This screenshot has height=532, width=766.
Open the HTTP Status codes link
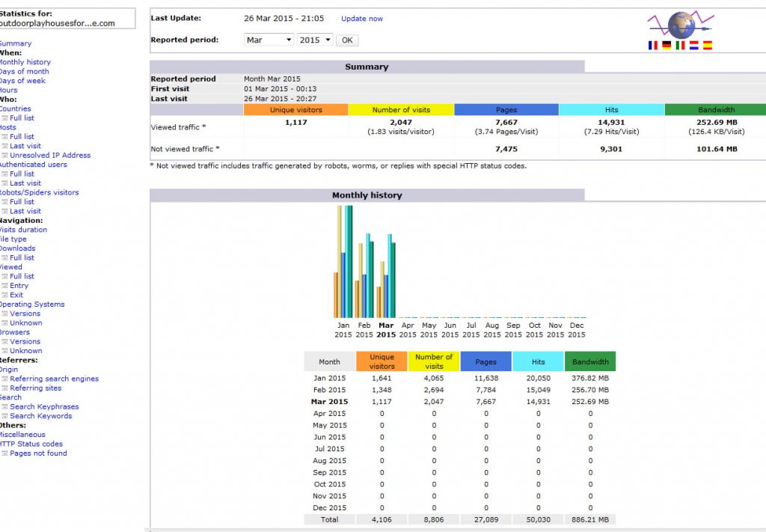(x=31, y=444)
